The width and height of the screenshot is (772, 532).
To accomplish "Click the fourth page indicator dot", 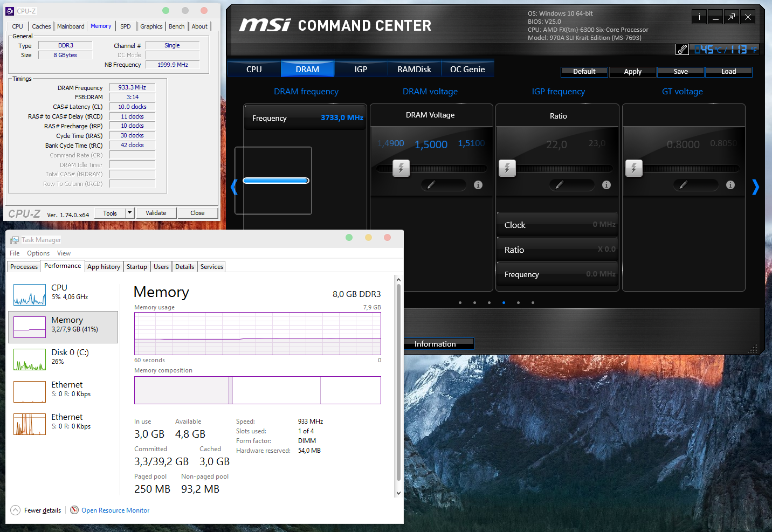I will 504,302.
